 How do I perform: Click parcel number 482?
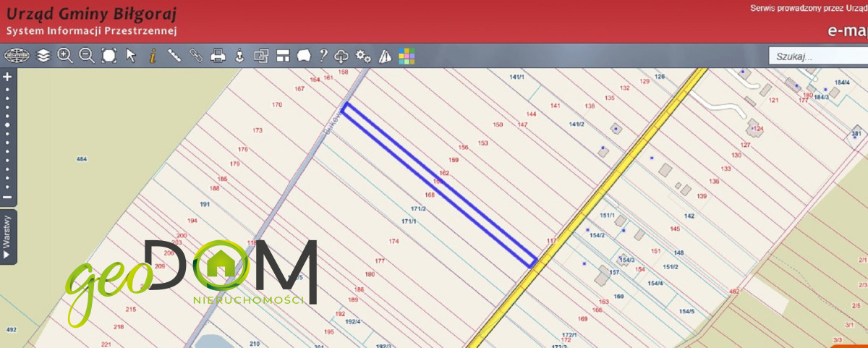(734, 291)
